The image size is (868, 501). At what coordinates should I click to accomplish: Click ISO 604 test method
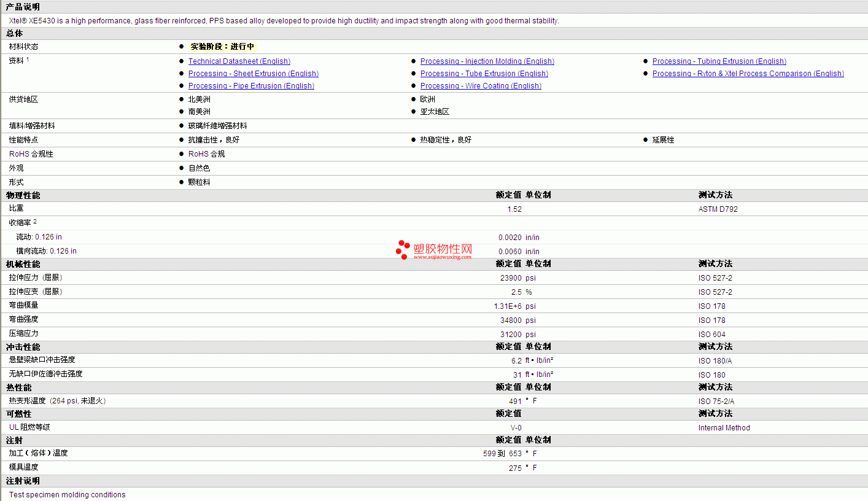pyautogui.click(x=712, y=335)
